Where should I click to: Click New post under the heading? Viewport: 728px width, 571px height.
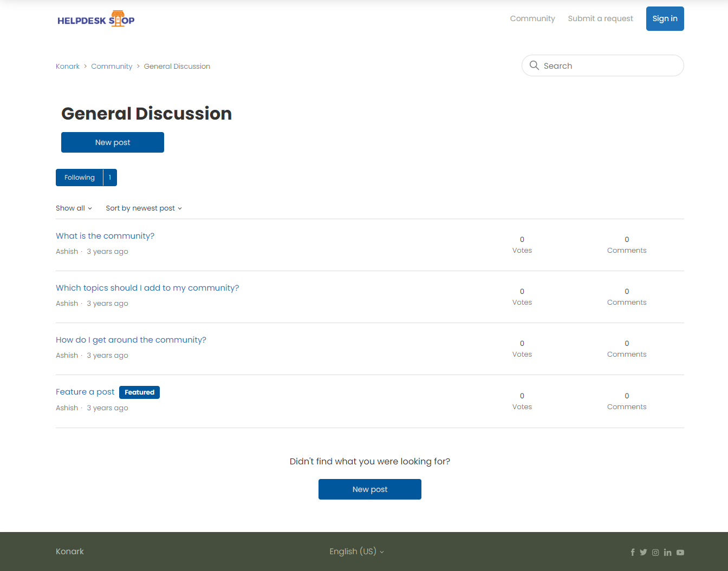(x=113, y=142)
